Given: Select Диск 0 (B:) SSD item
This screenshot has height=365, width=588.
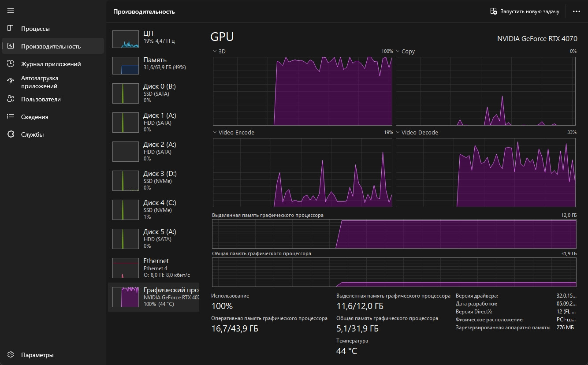Looking at the screenshot, I should coord(153,93).
